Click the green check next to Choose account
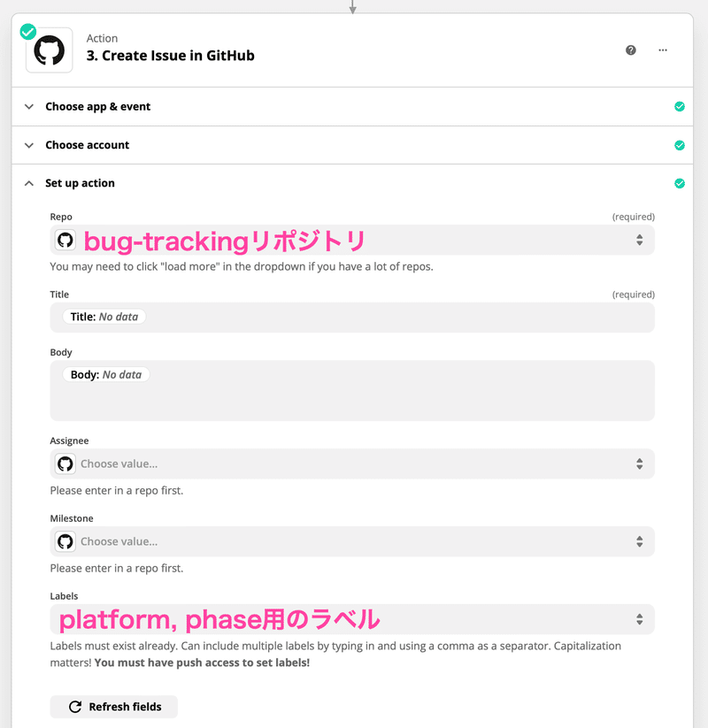The image size is (708, 728). click(679, 145)
